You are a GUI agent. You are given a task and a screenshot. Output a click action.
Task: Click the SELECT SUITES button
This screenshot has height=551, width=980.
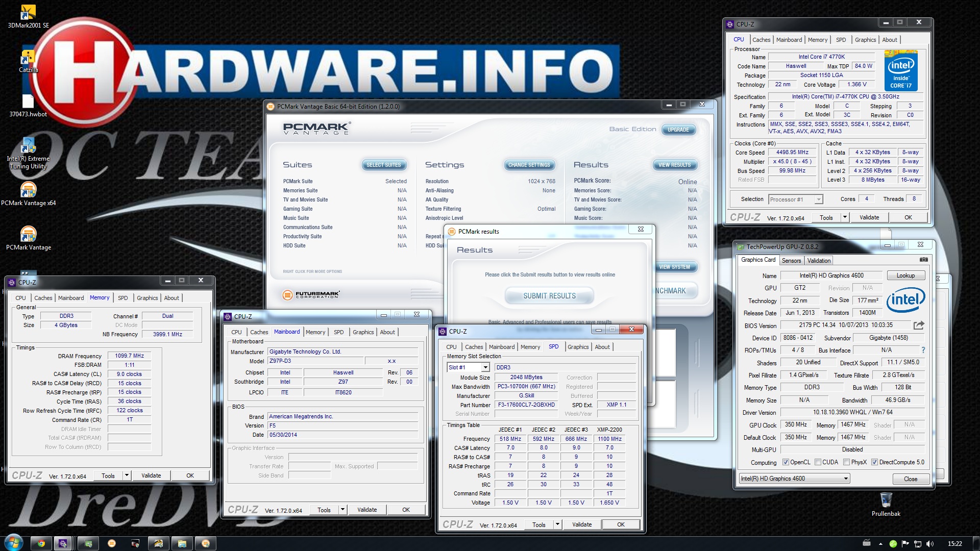pyautogui.click(x=383, y=165)
